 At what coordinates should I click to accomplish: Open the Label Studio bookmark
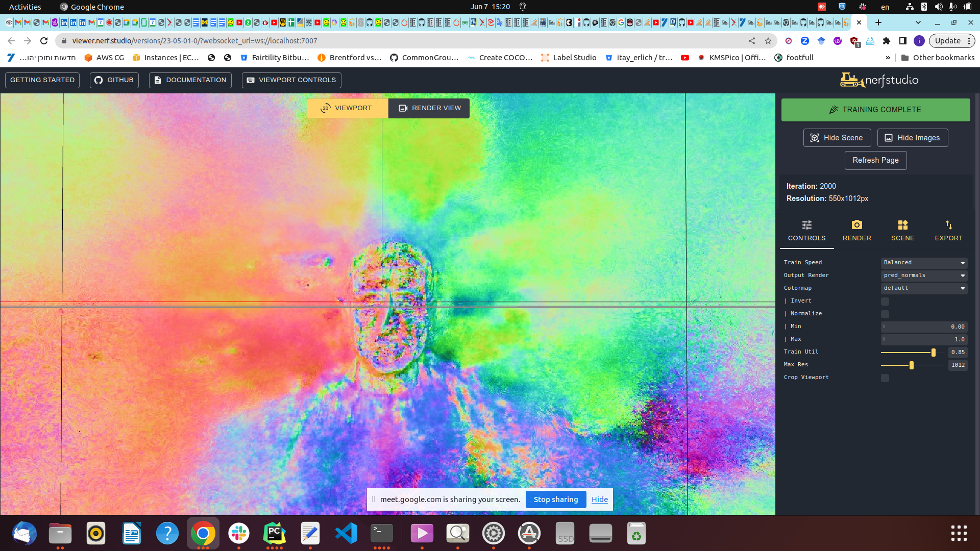[569, 58]
